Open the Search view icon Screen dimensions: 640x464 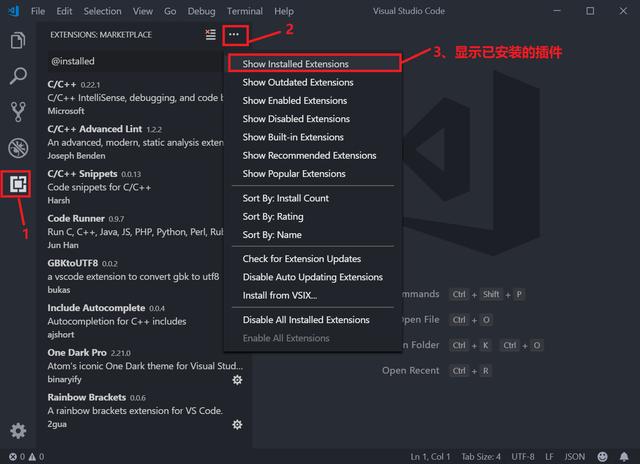pyautogui.click(x=18, y=76)
